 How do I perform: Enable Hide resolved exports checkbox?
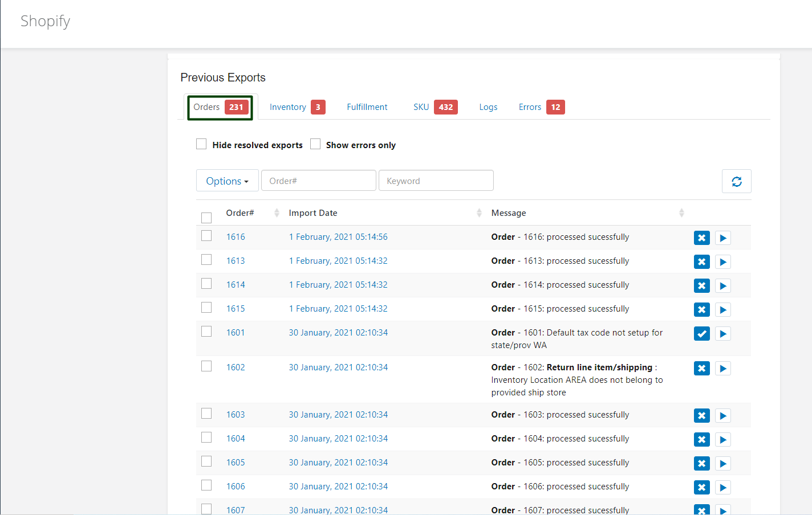201,144
